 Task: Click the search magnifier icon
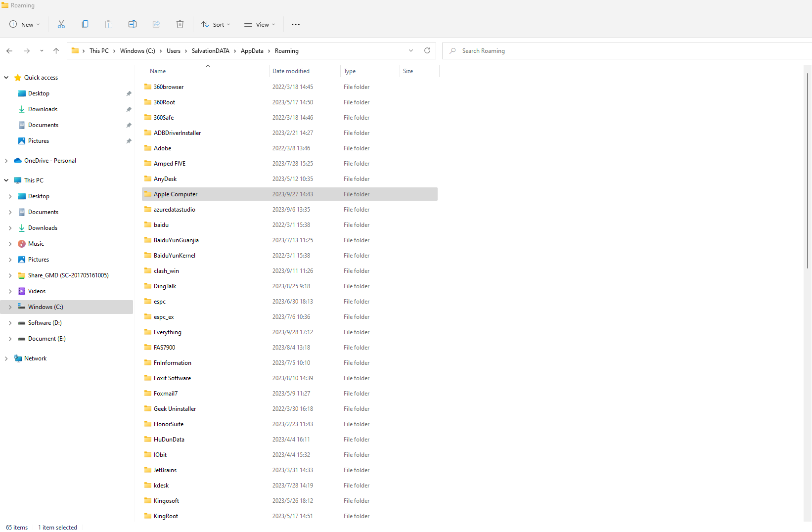click(x=452, y=51)
